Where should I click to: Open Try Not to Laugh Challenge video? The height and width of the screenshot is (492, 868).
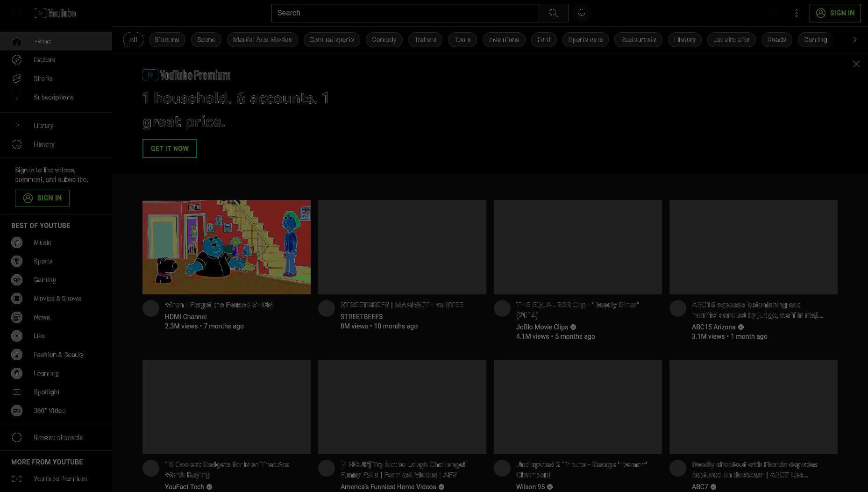coord(403,470)
